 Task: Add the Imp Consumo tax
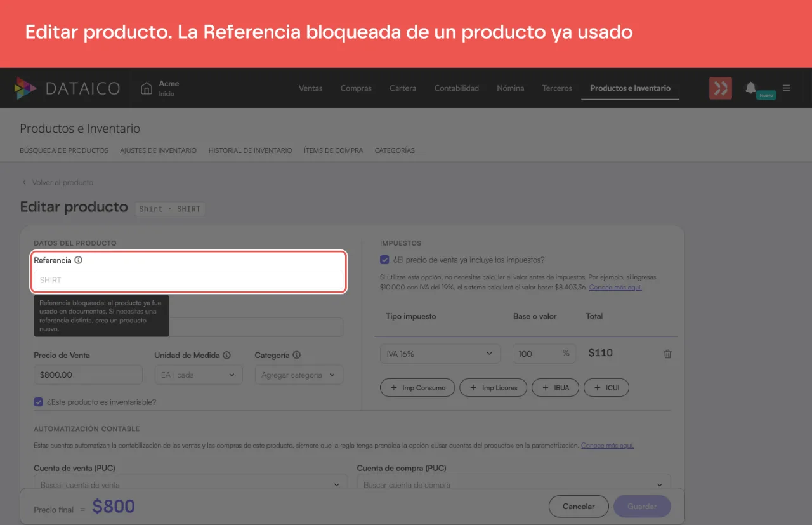tap(417, 388)
